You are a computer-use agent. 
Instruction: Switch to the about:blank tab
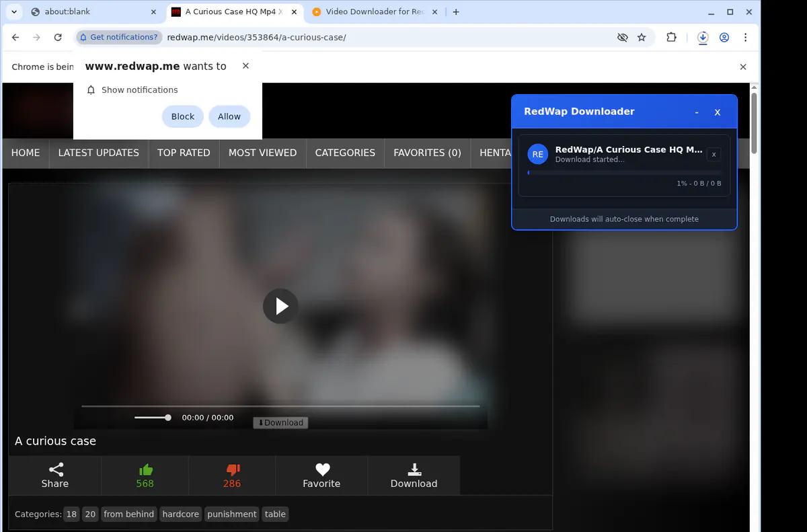click(93, 12)
